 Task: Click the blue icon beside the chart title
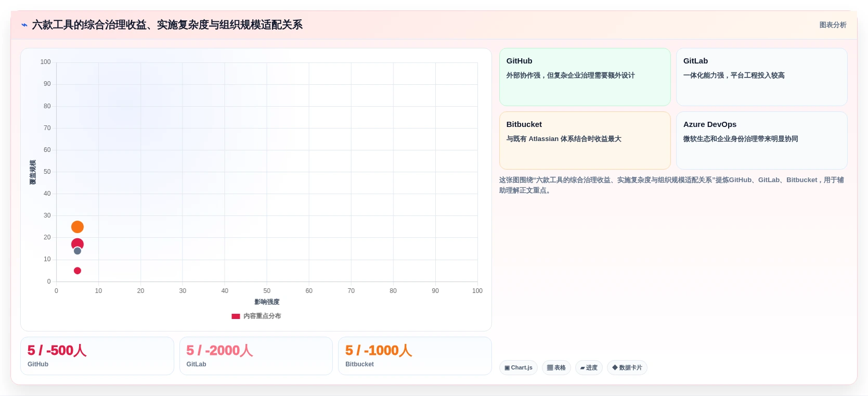tap(24, 25)
